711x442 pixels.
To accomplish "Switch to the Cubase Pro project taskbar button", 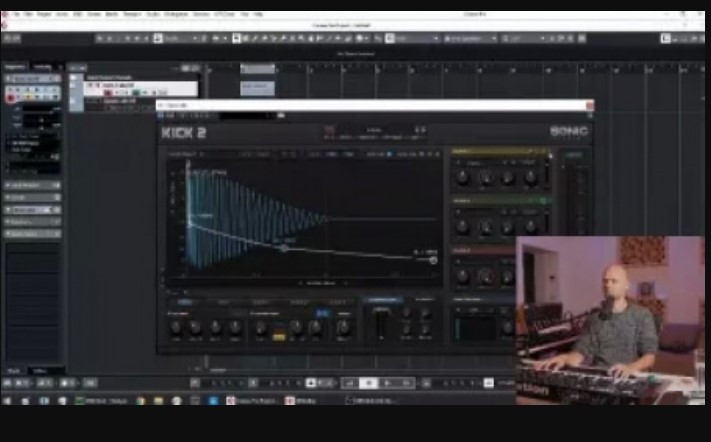I will [252, 401].
